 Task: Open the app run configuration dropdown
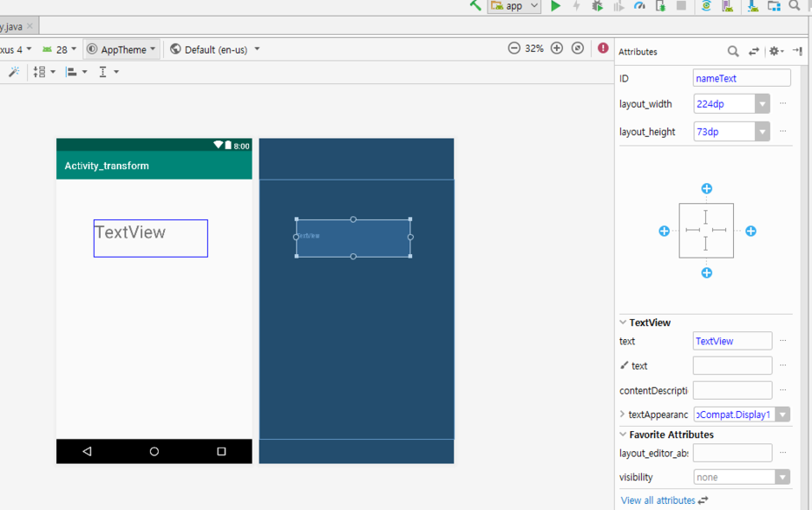point(514,6)
